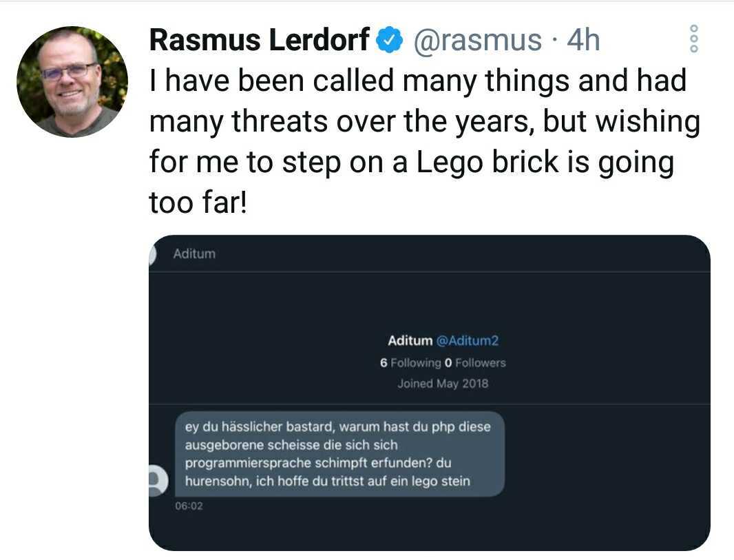Click the @Aditum2 handle
734x560 pixels.
[472, 341]
